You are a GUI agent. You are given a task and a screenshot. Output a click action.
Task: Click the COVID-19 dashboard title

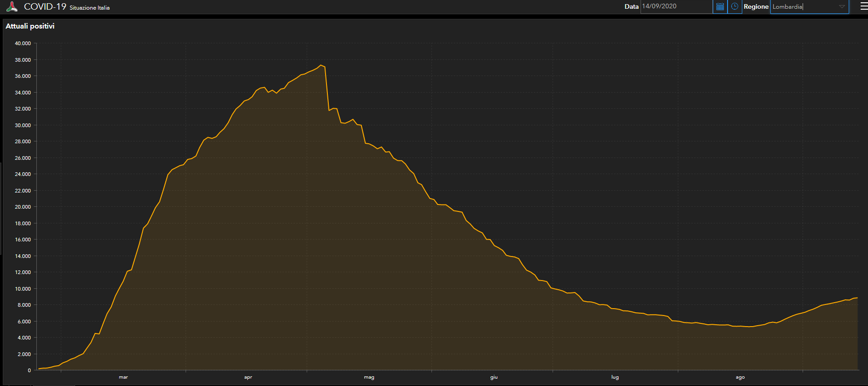tap(45, 6)
